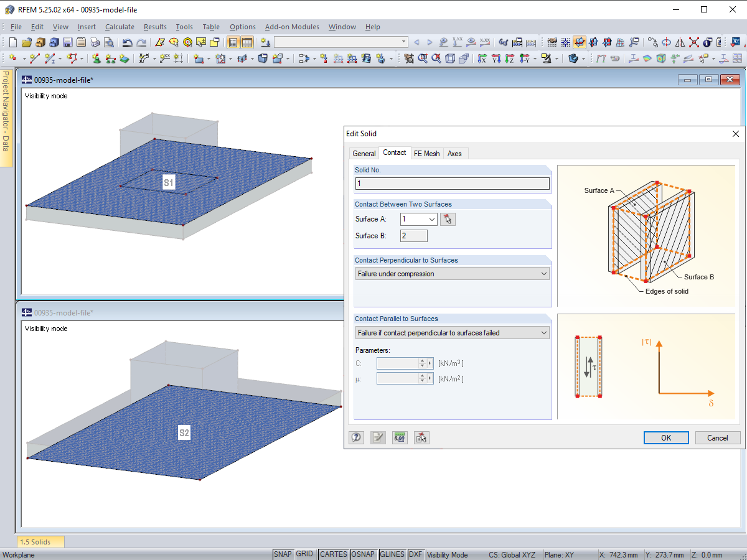Image resolution: width=747 pixels, height=560 pixels.
Task: Click the New Node icon in the second toolbar
Action: [12, 58]
